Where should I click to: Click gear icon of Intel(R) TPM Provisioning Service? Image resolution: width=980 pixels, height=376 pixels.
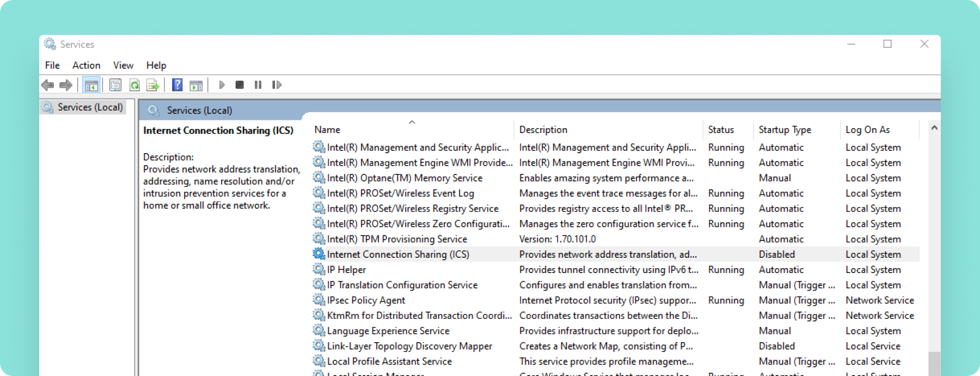(319, 238)
